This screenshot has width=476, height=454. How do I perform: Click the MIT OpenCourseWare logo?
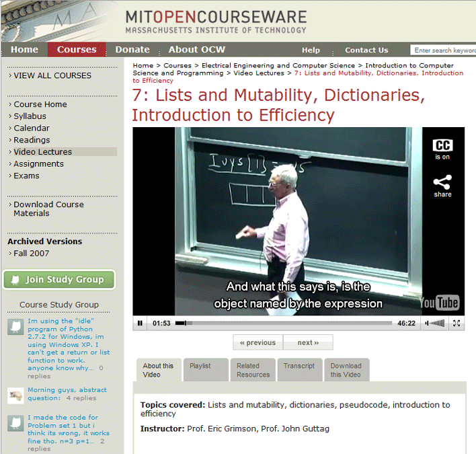coord(216,22)
